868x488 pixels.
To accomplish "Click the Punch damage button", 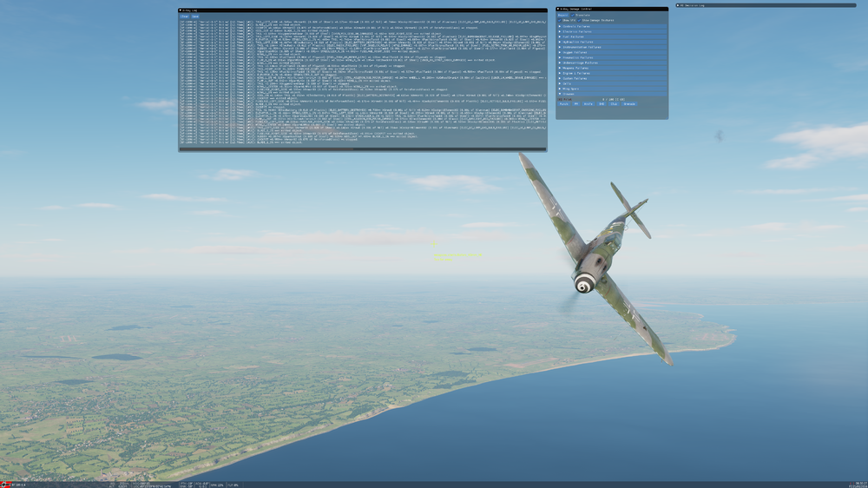I will 563,104.
